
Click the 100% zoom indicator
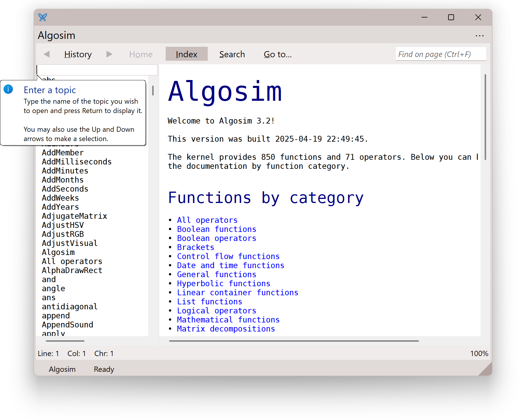479,353
